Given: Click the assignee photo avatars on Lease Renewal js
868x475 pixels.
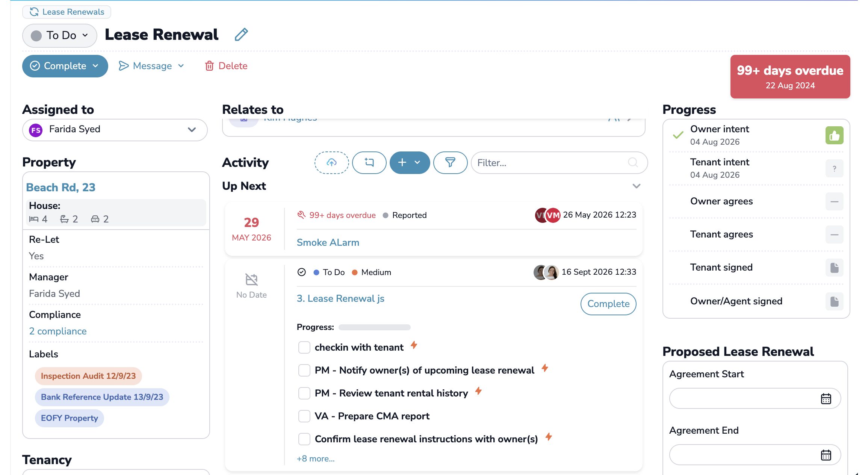Looking at the screenshot, I should click(x=546, y=272).
